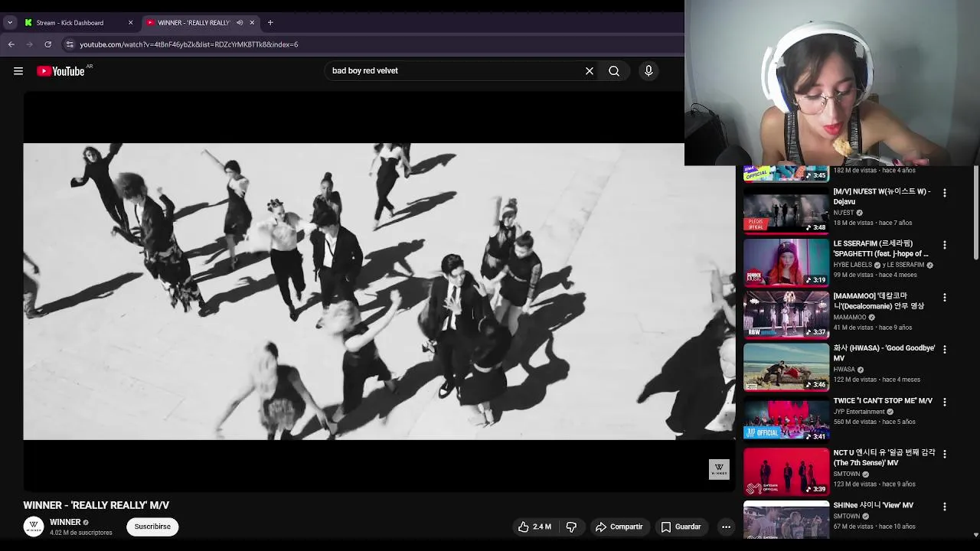The image size is (980, 551).
Task: Run search with the magnifier button
Action: [614, 71]
